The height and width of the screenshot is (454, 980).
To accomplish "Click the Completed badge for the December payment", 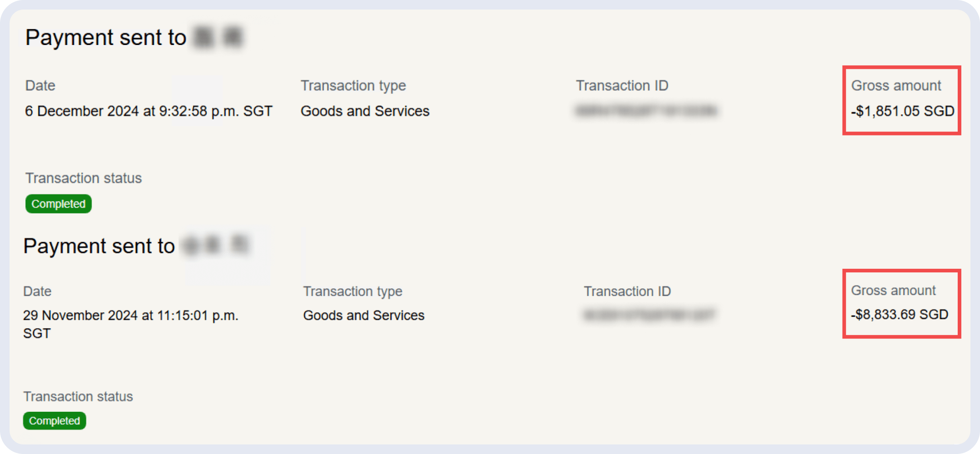I will [58, 204].
